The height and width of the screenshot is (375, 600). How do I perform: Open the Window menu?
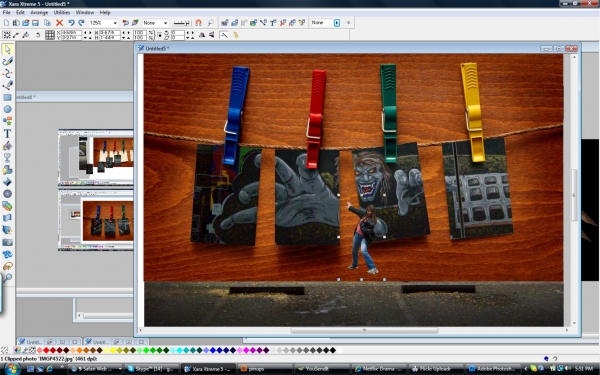click(85, 13)
